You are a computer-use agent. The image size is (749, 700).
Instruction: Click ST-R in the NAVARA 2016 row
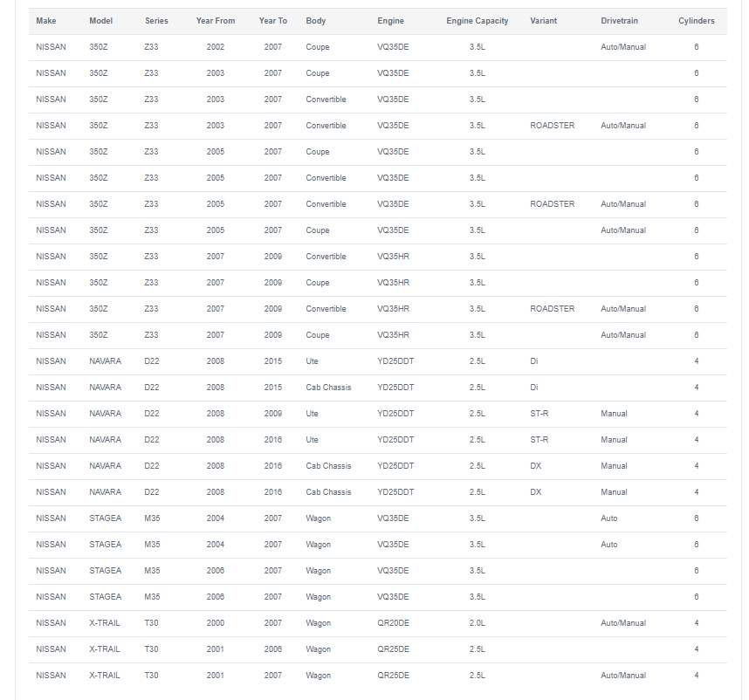[539, 440]
